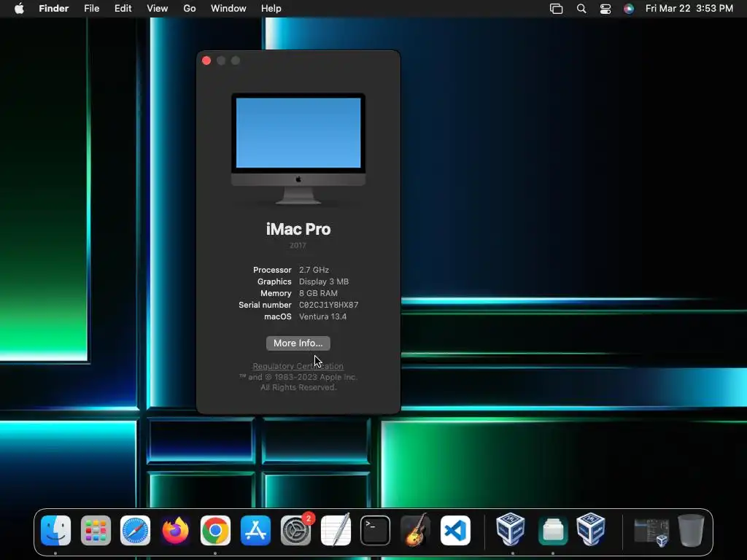Click the Display 3 MB graphics value
Screen dimensions: 747x560
324,281
